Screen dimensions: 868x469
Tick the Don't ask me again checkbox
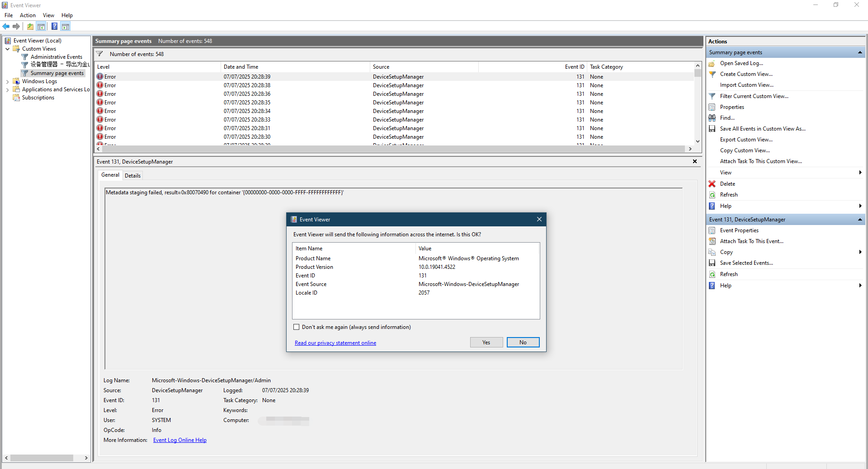297,327
